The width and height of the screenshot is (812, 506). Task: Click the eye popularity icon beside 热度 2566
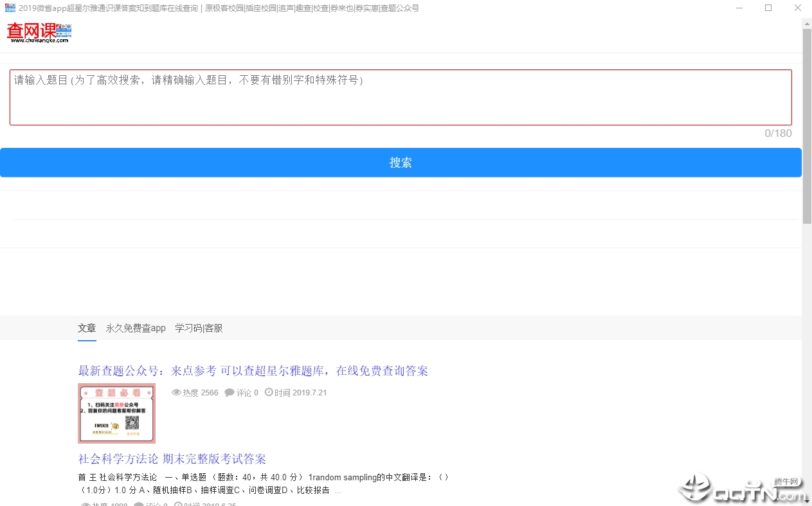click(x=176, y=392)
